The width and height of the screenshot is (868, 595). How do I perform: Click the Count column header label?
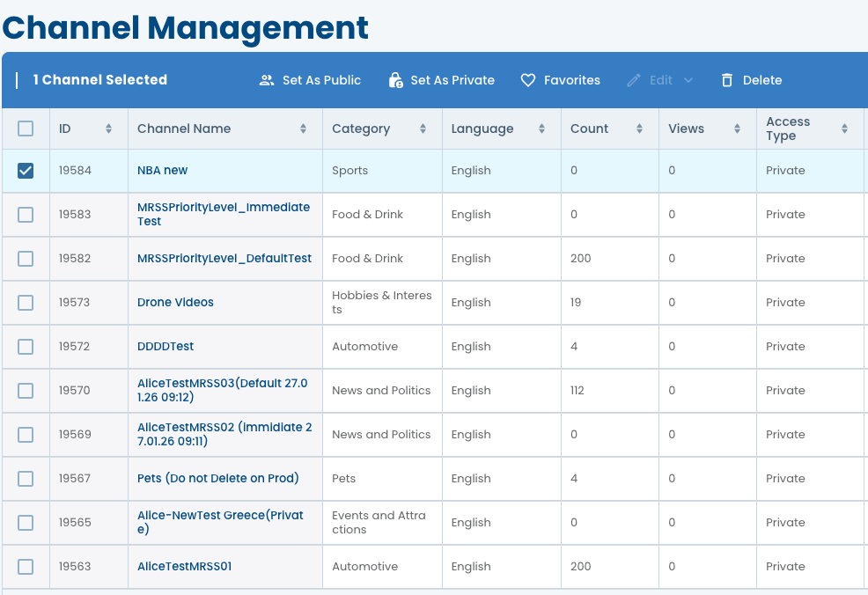(x=590, y=129)
